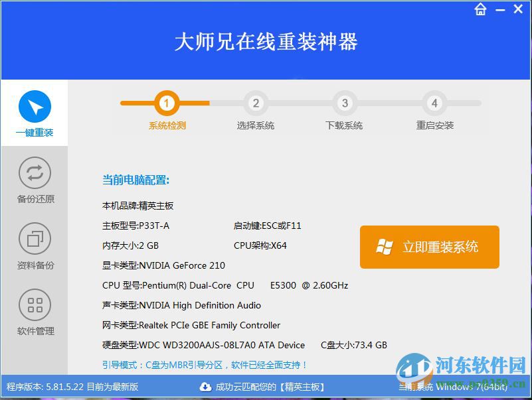Screen dimensions: 532x400
Task: Select the orange step 1 circle icon
Action: pyautogui.click(x=167, y=103)
